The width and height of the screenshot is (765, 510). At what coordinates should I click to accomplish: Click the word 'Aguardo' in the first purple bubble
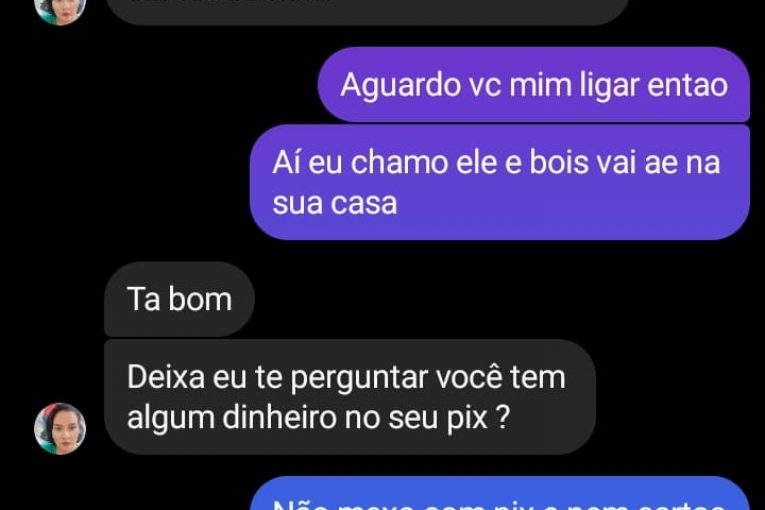(x=402, y=86)
